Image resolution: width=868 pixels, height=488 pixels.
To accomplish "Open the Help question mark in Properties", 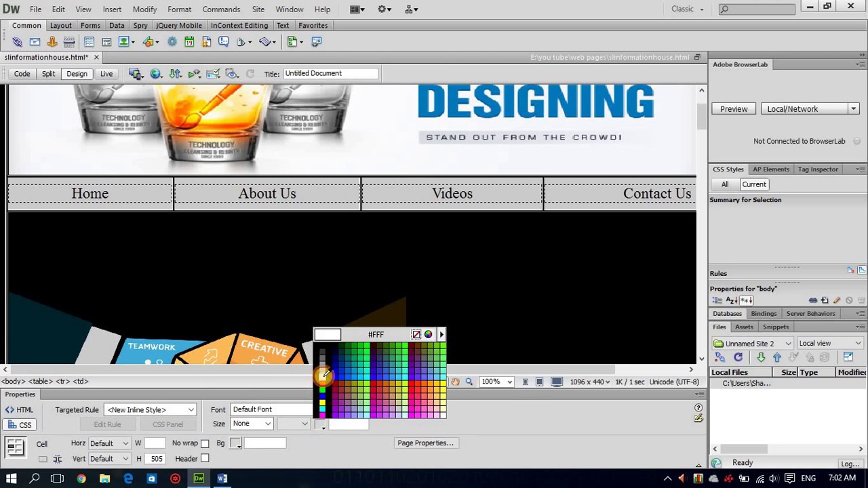I will click(698, 407).
